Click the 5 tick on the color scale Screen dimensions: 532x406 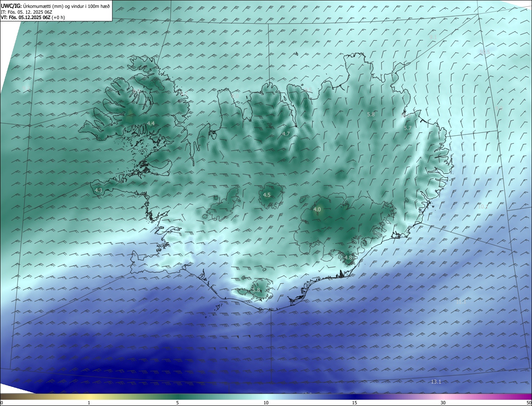coord(177,403)
